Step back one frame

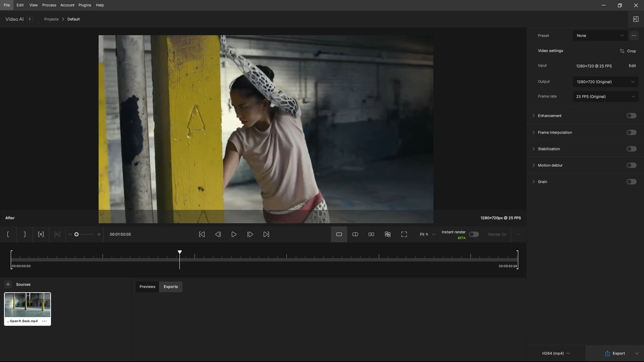point(218,234)
